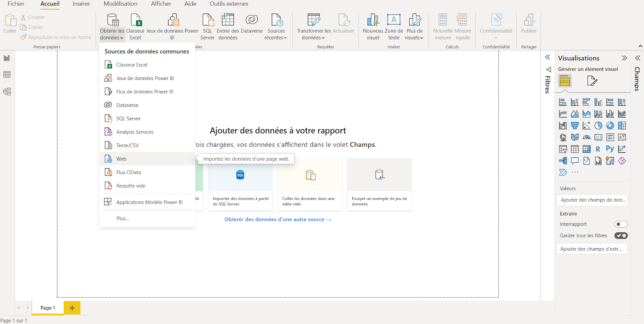
Task: Click the Mesure rapide ribbon button
Action: pos(463,27)
